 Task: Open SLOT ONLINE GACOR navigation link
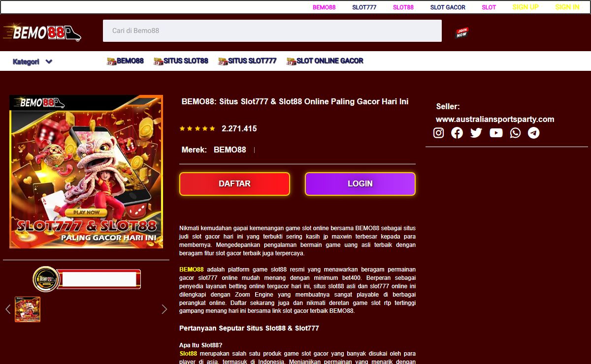325,61
